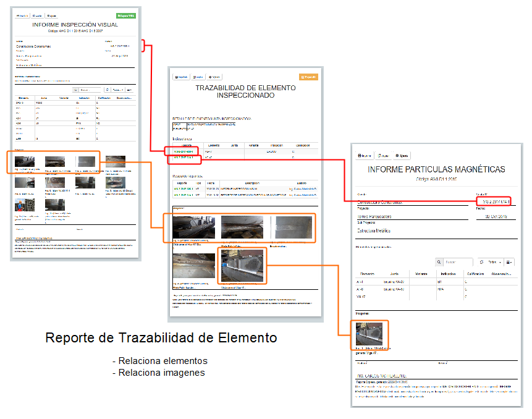Click the weld image thumbnail in Partículas Magnéticas report

tap(369, 334)
